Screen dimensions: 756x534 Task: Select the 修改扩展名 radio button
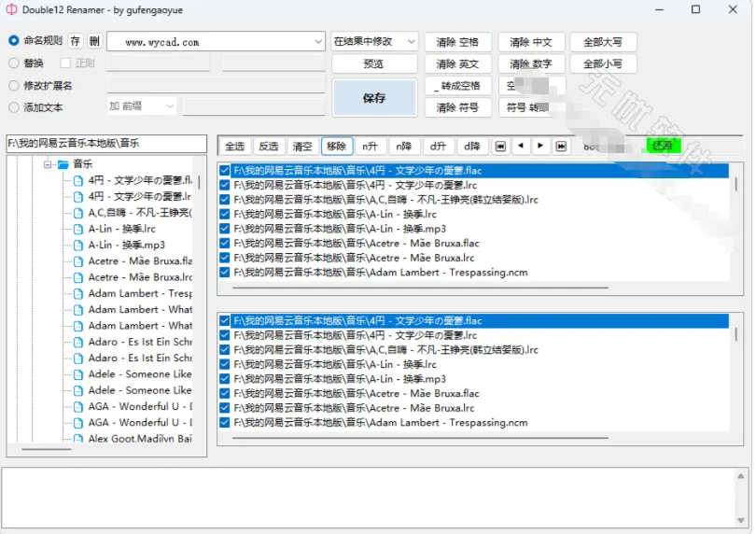click(x=14, y=85)
